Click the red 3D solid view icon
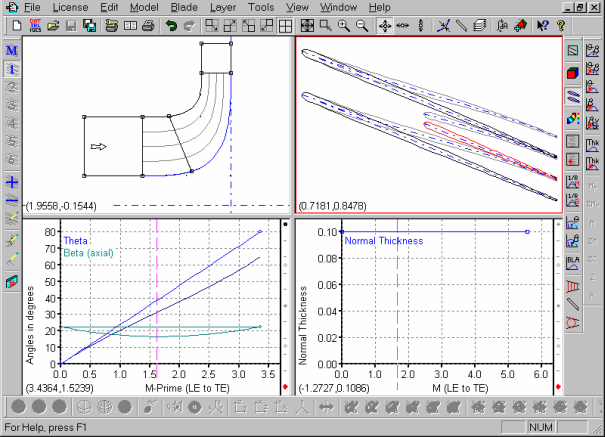This screenshot has width=605, height=437. tap(572, 73)
